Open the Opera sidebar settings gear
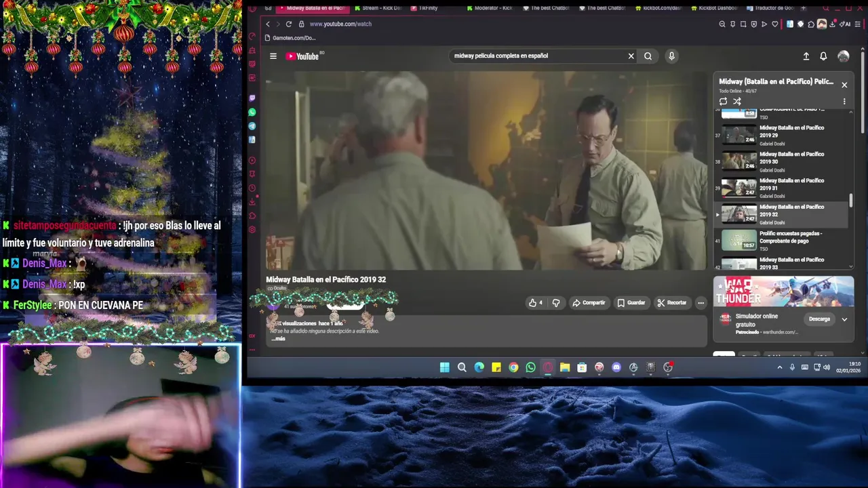This screenshot has height=488, width=868. point(252,230)
